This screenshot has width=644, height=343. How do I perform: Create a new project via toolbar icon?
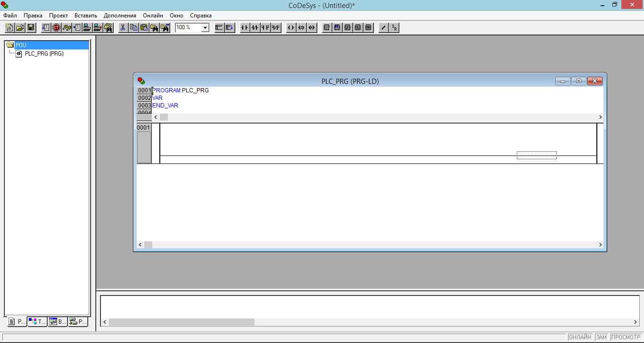(x=9, y=28)
